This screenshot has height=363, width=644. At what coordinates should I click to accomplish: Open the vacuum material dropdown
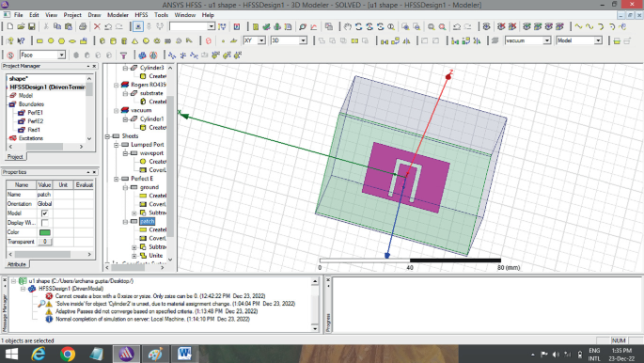pyautogui.click(x=546, y=40)
